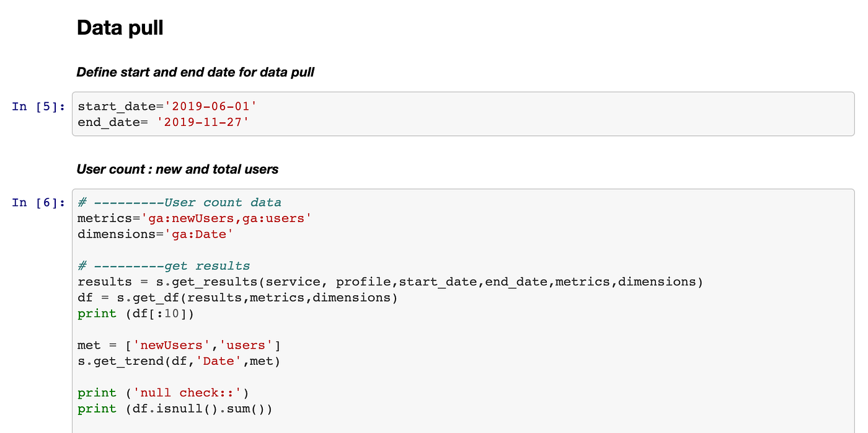Image resolution: width=868 pixels, height=433 pixels.
Task: Click the met list assignment line
Action: pyautogui.click(x=179, y=346)
